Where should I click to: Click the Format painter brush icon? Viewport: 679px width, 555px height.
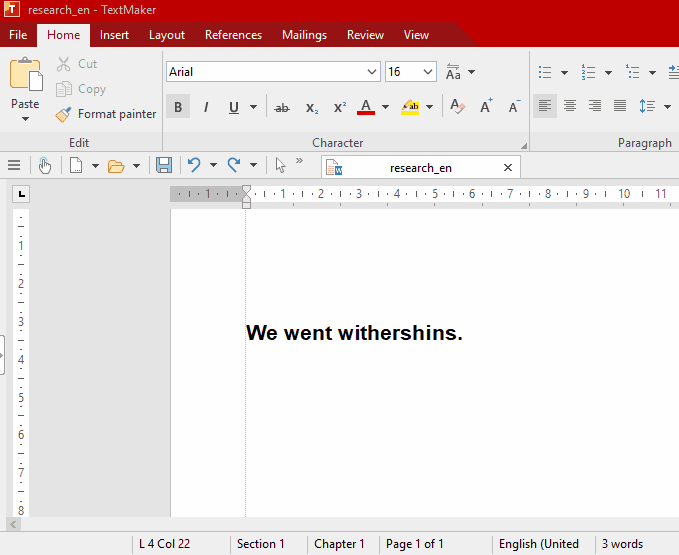[63, 114]
